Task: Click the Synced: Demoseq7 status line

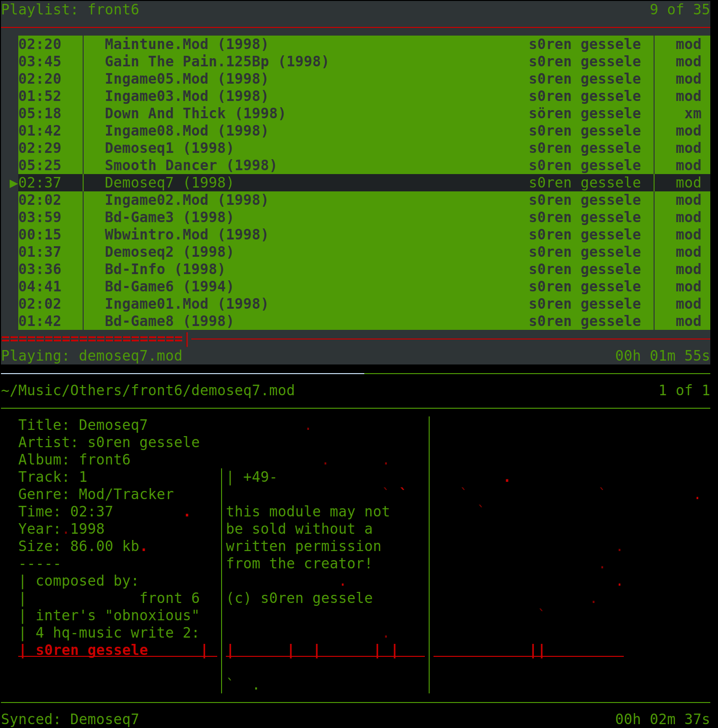Action: (x=70, y=719)
